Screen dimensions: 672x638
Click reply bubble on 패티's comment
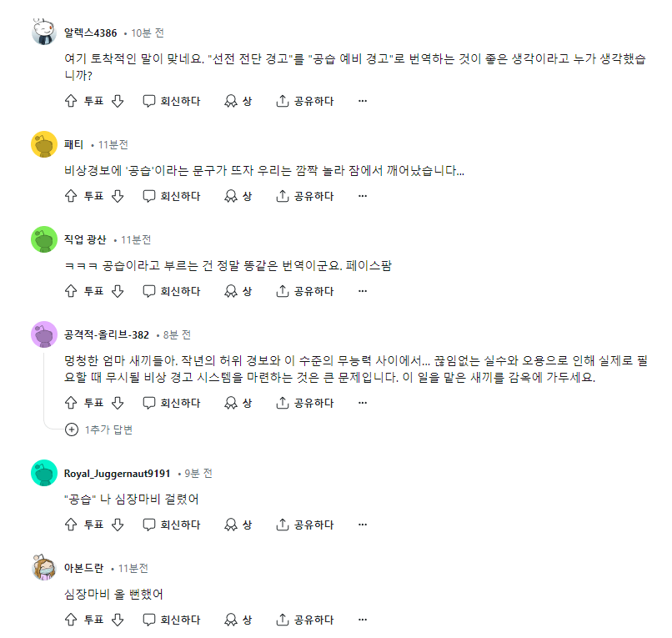pyautogui.click(x=148, y=196)
